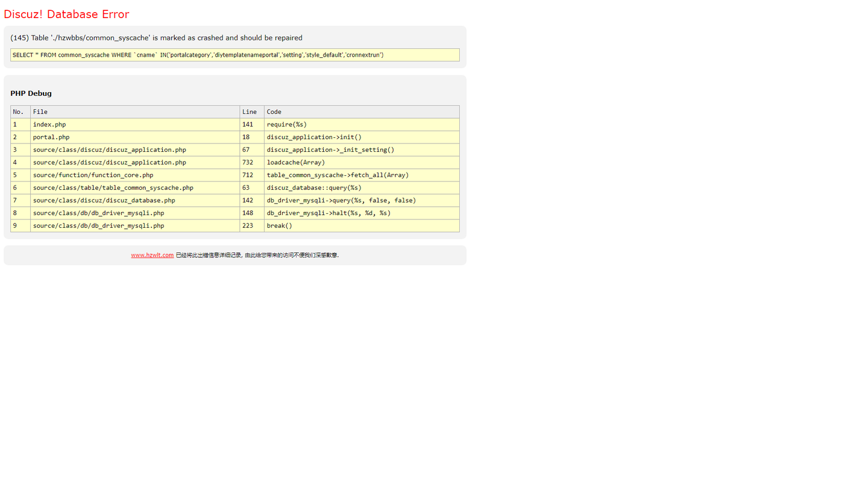The height and width of the screenshot is (488, 868).
Task: Click the table_common_syscache.php file cell
Action: coord(135,188)
